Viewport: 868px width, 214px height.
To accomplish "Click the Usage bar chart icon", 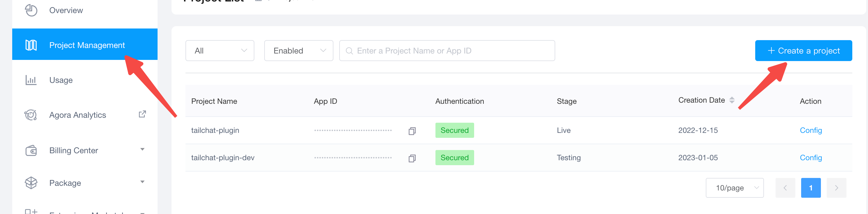I will [31, 80].
